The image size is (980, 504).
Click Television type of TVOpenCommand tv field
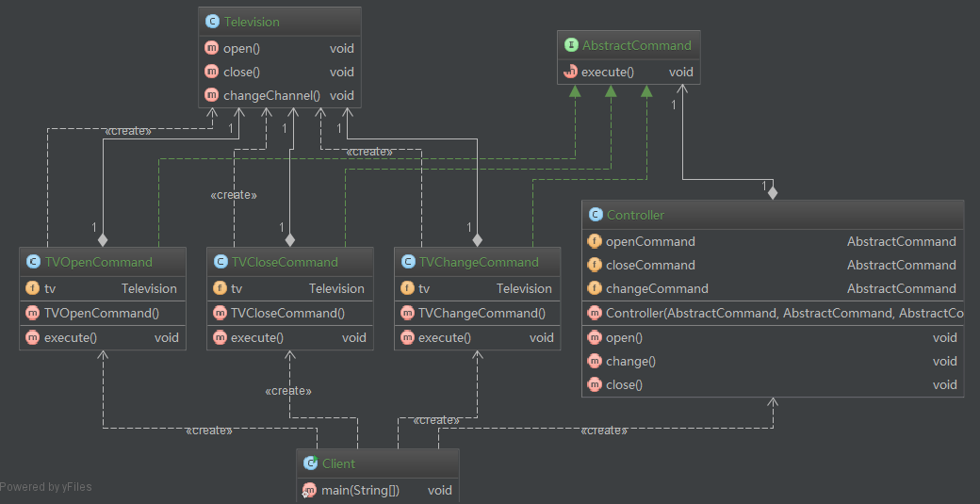tap(149, 288)
